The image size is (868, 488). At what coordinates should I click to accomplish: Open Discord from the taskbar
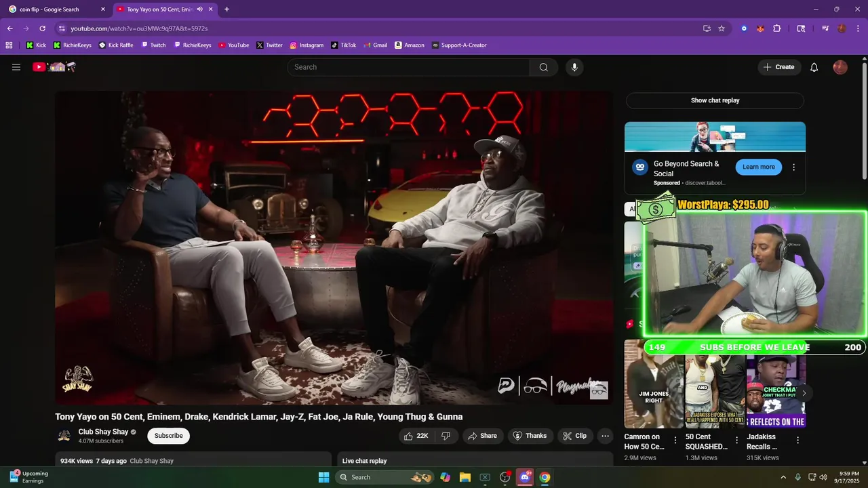pyautogui.click(x=524, y=477)
